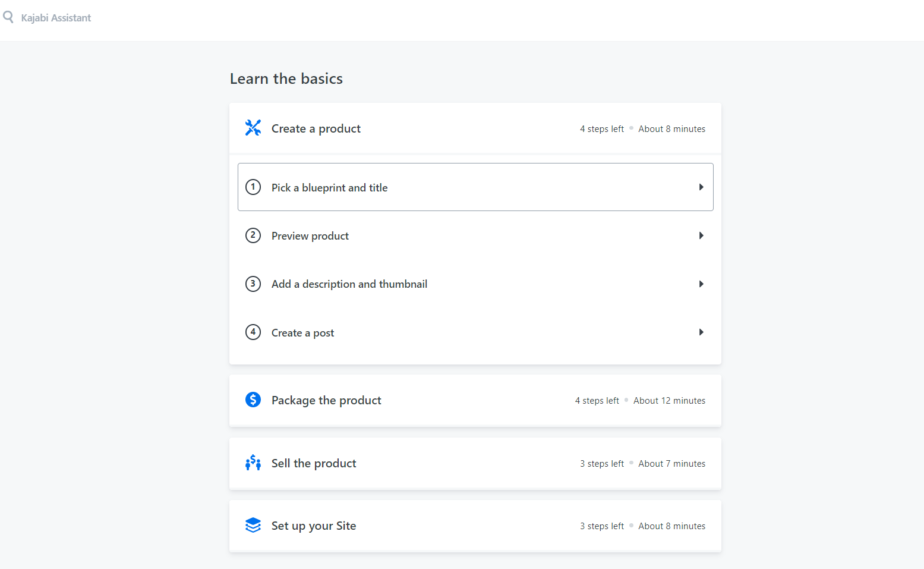Expand Pick a blueprint and title arrow

coord(701,187)
